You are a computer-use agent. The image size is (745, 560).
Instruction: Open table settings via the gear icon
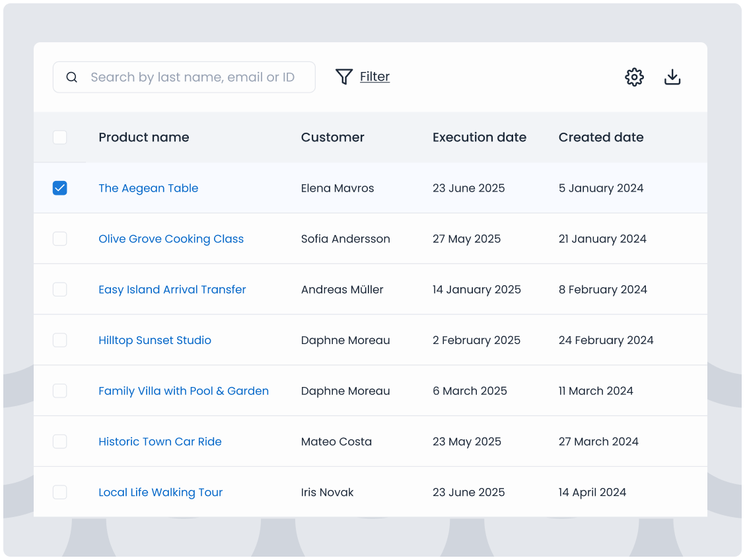(634, 77)
